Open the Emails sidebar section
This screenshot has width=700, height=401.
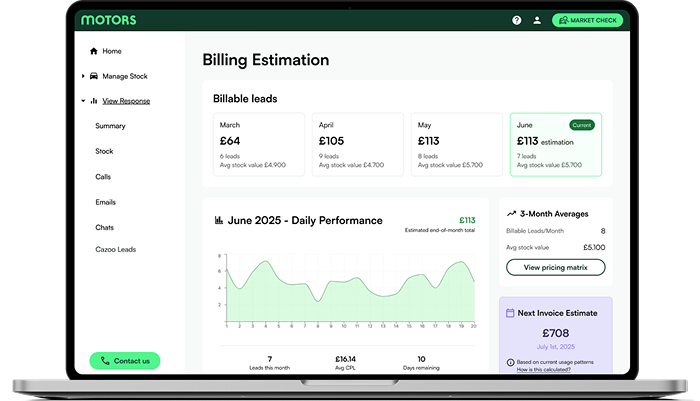point(105,202)
